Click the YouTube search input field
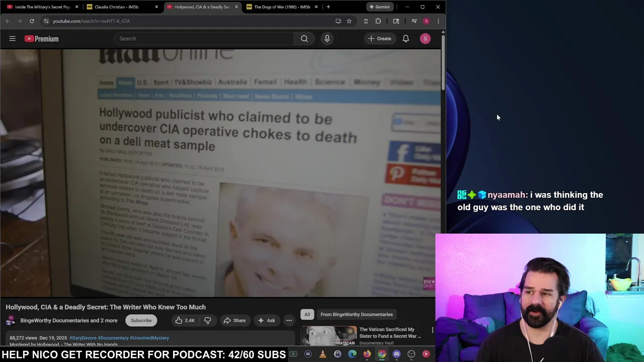 point(204,39)
